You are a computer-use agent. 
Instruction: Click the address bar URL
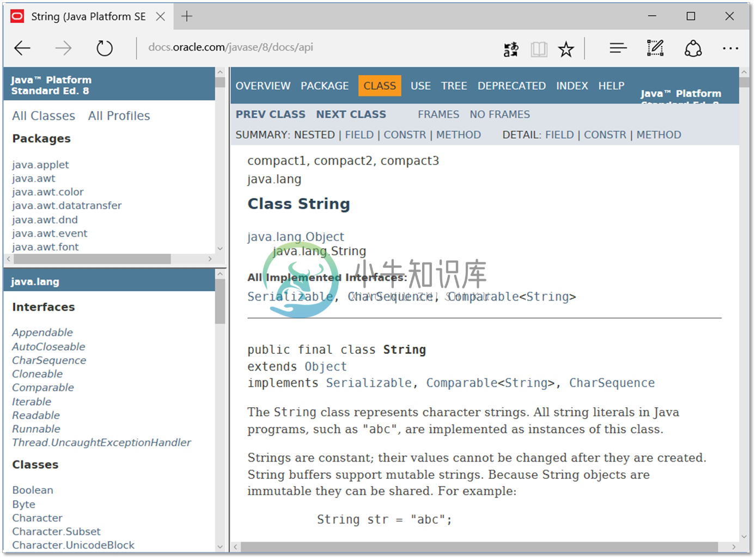pos(231,47)
